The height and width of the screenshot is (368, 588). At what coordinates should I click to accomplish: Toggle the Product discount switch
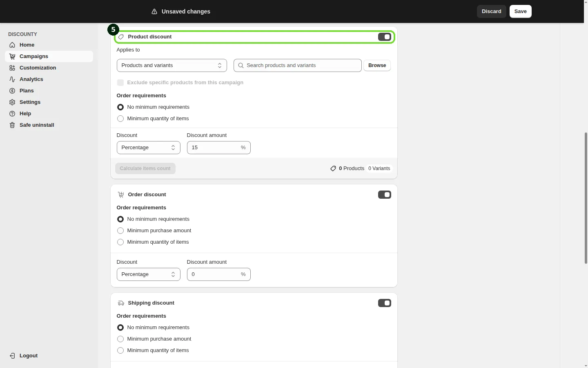(385, 37)
